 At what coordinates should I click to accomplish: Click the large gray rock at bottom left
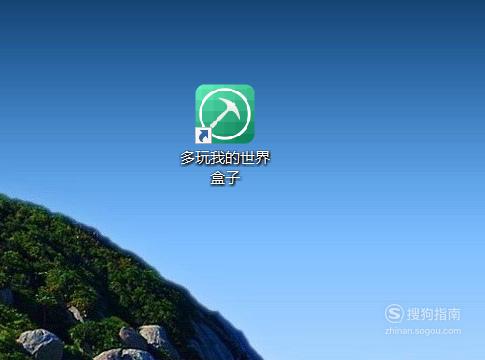point(40,343)
